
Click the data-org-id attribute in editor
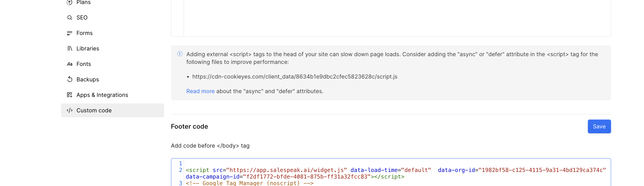coord(456,170)
